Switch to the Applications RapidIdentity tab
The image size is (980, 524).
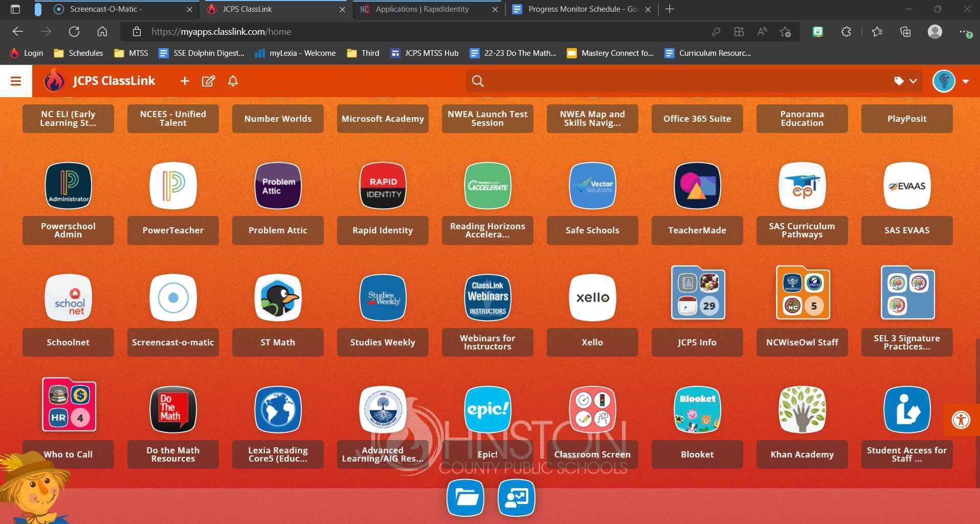point(422,9)
